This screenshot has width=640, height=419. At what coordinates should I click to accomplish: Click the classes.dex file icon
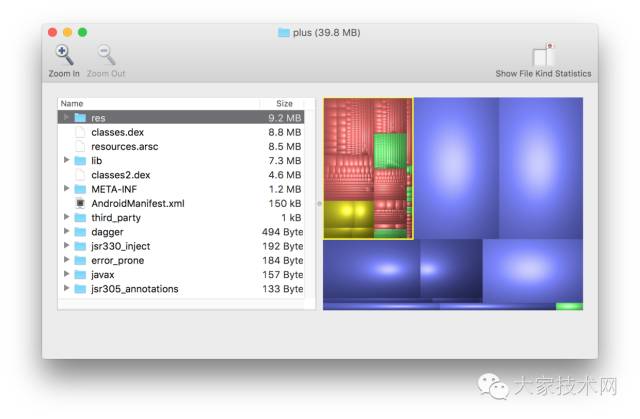pos(80,132)
